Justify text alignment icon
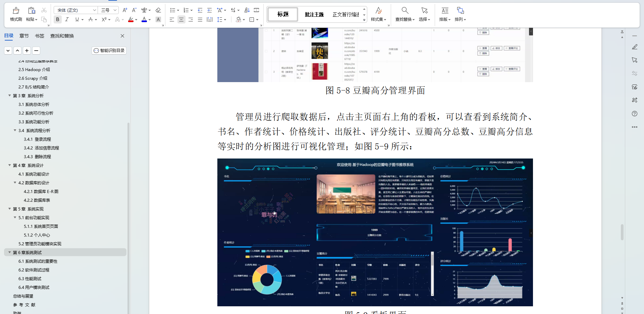This screenshot has width=644, height=314. click(x=200, y=20)
